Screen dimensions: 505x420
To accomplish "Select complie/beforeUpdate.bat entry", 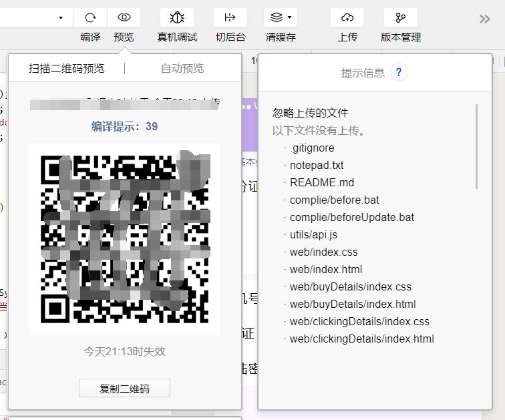I will point(351,218).
